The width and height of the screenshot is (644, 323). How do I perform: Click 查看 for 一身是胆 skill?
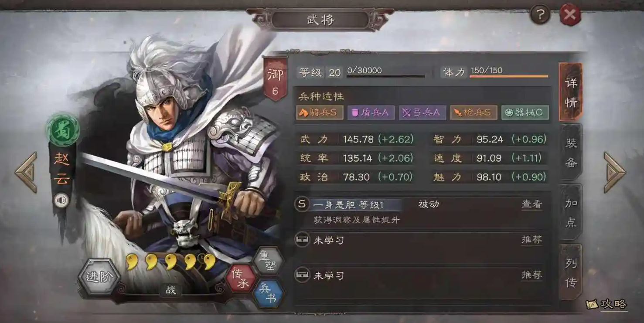[532, 204]
